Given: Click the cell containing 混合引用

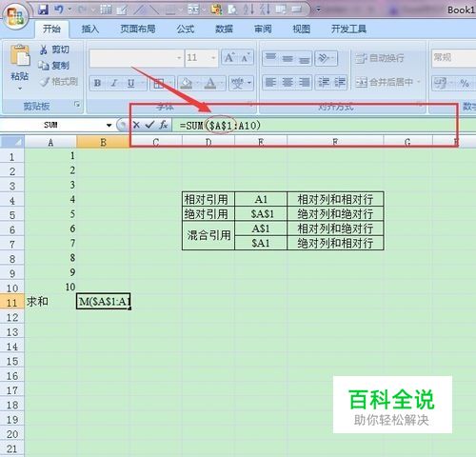Looking at the screenshot, I should 208,235.
